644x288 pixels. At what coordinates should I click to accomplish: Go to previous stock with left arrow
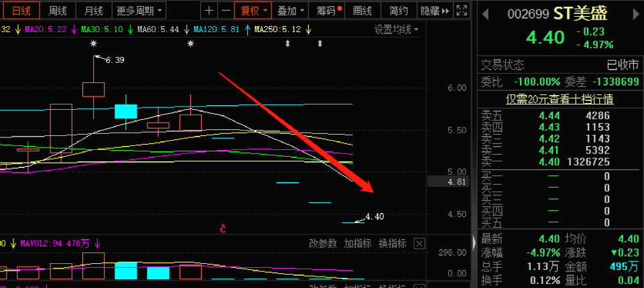[x=486, y=13]
